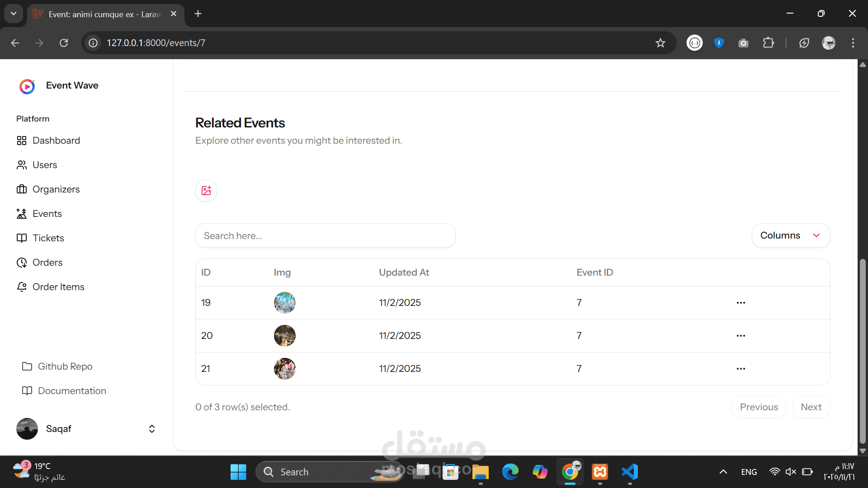Click the Bitwarden shield extension icon

tap(719, 43)
